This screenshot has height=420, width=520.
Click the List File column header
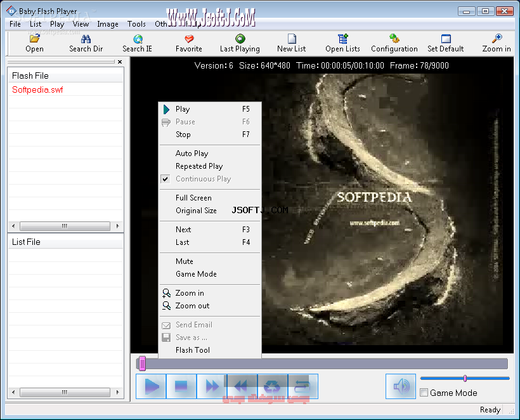tap(65, 242)
